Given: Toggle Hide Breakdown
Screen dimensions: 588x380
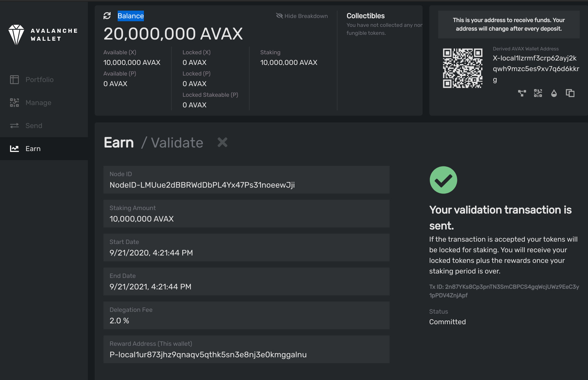Looking at the screenshot, I should click(302, 16).
